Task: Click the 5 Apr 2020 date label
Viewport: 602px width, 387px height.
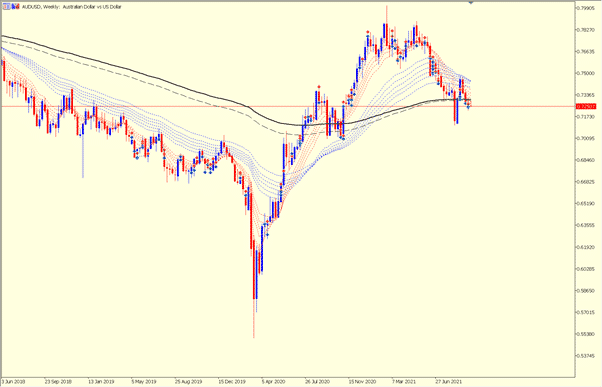Action: pyautogui.click(x=274, y=382)
